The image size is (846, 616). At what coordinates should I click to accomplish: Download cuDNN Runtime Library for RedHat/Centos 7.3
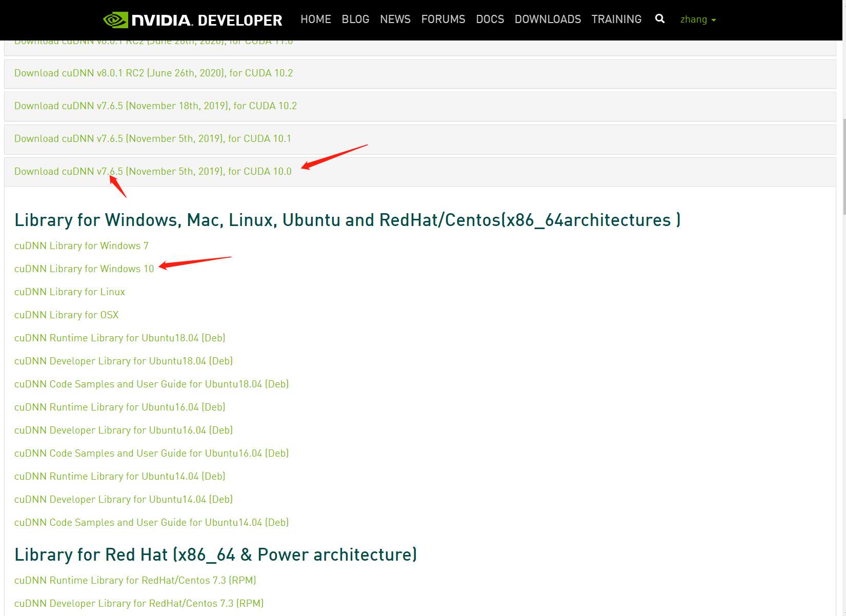coord(135,581)
